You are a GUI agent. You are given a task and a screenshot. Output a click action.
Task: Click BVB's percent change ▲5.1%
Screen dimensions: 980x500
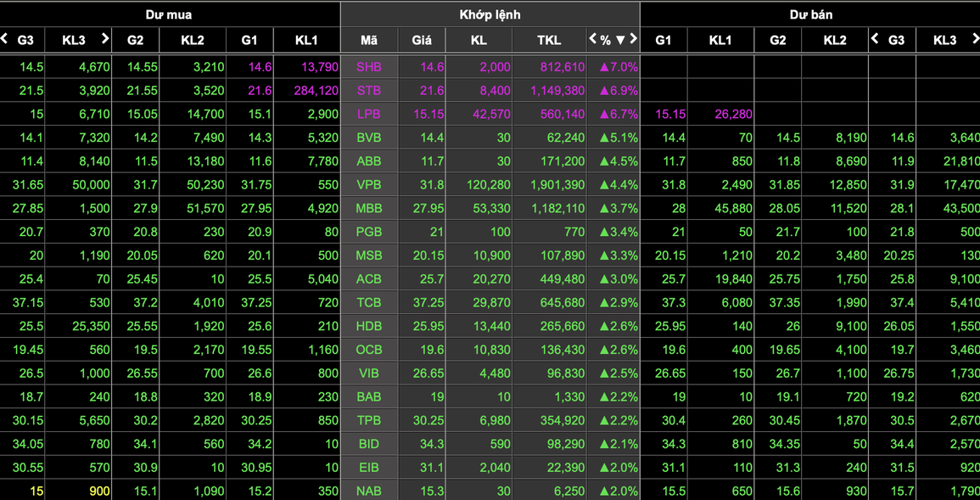pyautogui.click(x=619, y=138)
